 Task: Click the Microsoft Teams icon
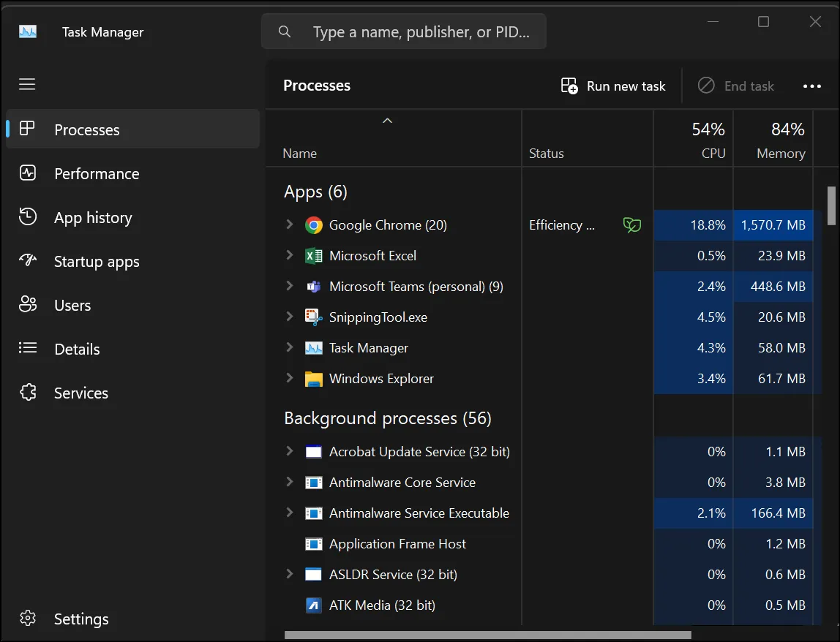tap(314, 287)
